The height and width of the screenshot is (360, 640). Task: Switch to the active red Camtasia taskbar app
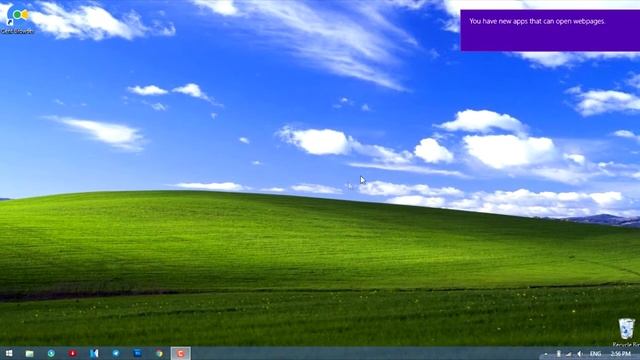click(x=180, y=353)
